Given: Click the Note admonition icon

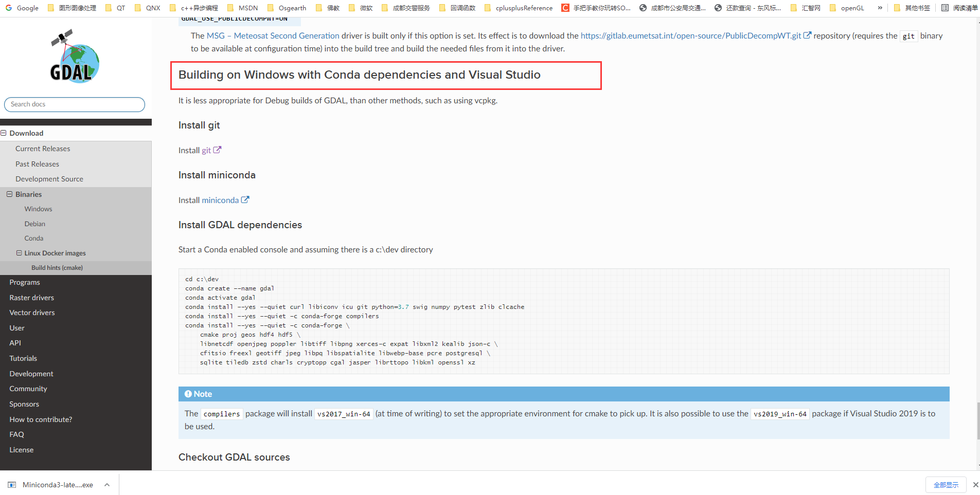Looking at the screenshot, I should (x=188, y=394).
